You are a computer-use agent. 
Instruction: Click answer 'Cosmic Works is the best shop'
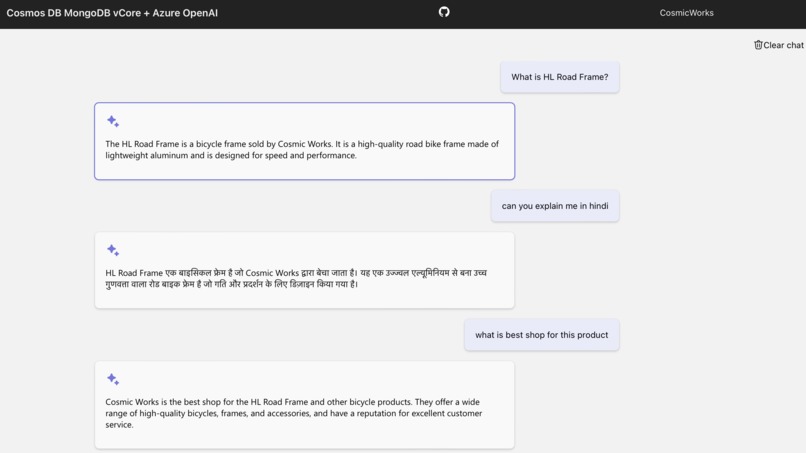(294, 413)
